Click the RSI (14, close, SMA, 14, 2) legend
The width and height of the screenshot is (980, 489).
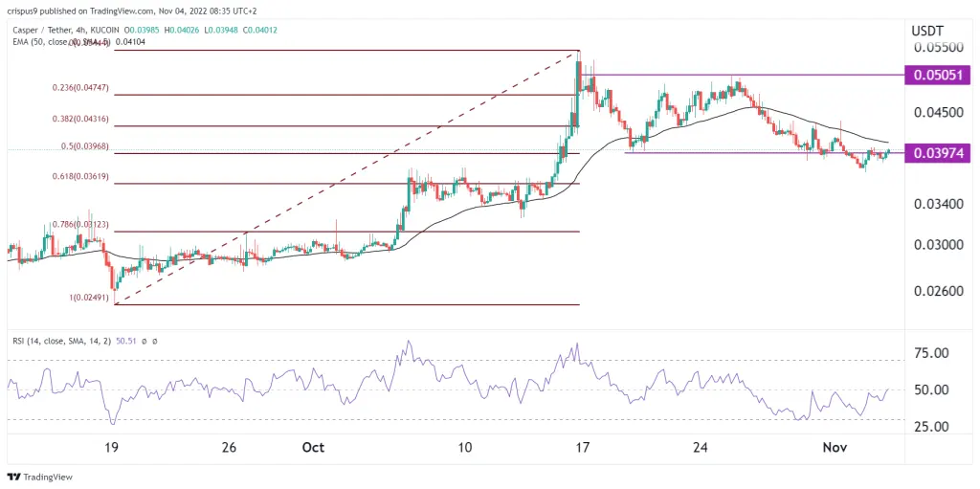[63, 342]
